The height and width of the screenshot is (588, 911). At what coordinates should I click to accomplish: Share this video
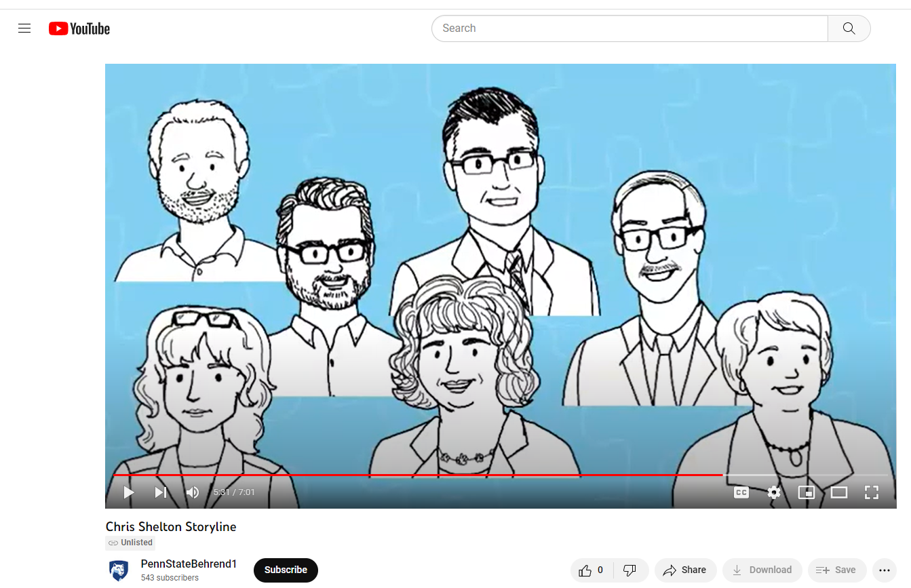coord(685,570)
